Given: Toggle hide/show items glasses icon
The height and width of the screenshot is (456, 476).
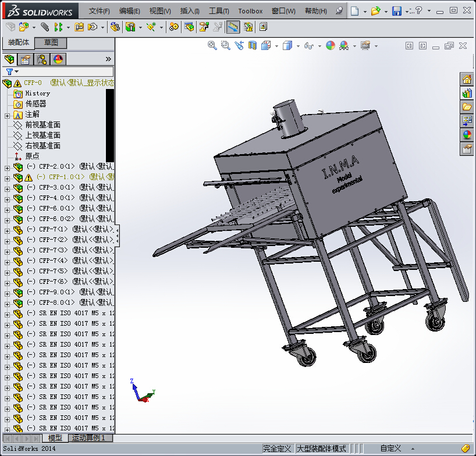Looking at the screenshot, I should point(310,45).
